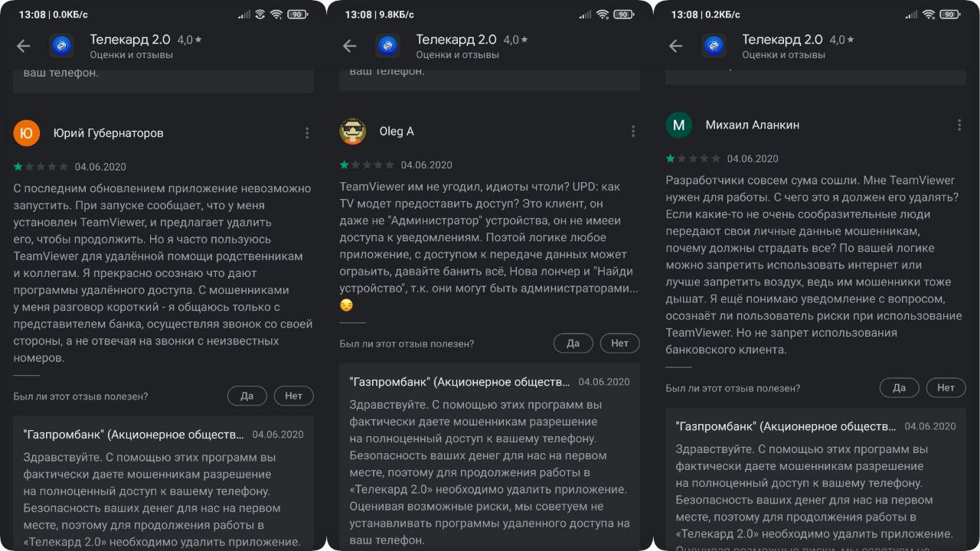Tap the emoji ending Oleg A's review
Screen dimensions: 980x551
[x=347, y=305]
